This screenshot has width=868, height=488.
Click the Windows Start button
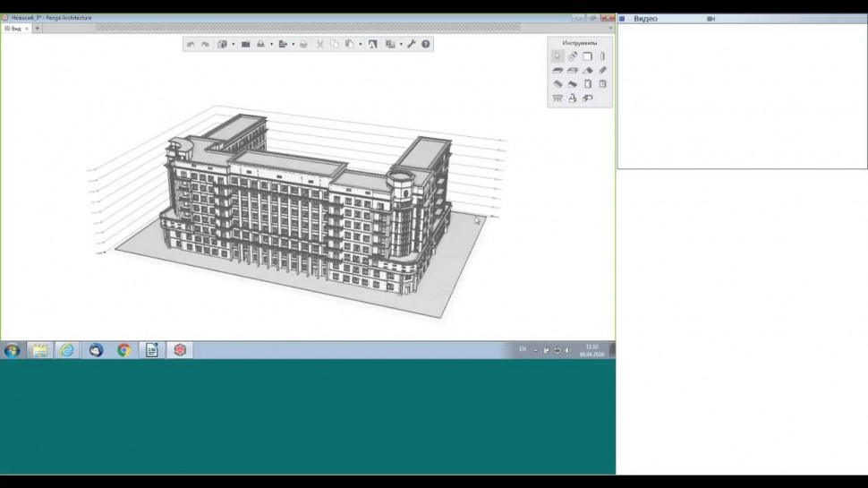click(x=12, y=350)
